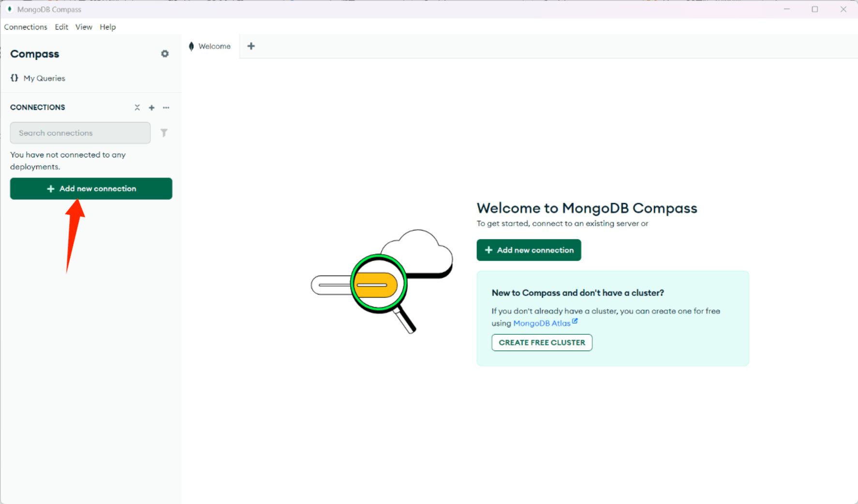858x504 pixels.
Task: Click the My Queries braces icon
Action: pyautogui.click(x=15, y=78)
